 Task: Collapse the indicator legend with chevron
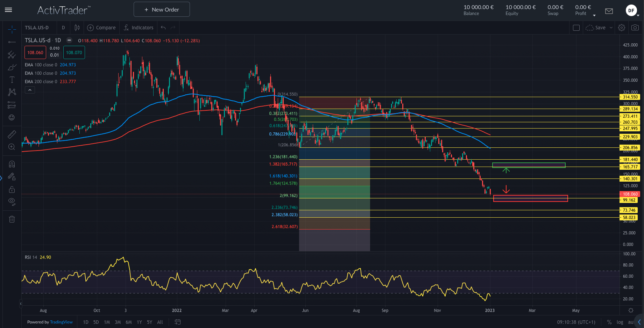tap(30, 90)
